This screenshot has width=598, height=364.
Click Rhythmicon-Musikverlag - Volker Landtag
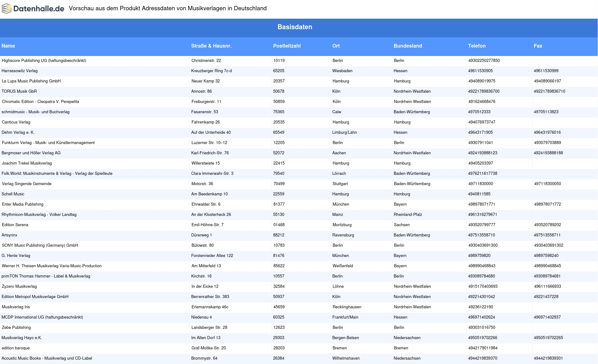[39, 215]
